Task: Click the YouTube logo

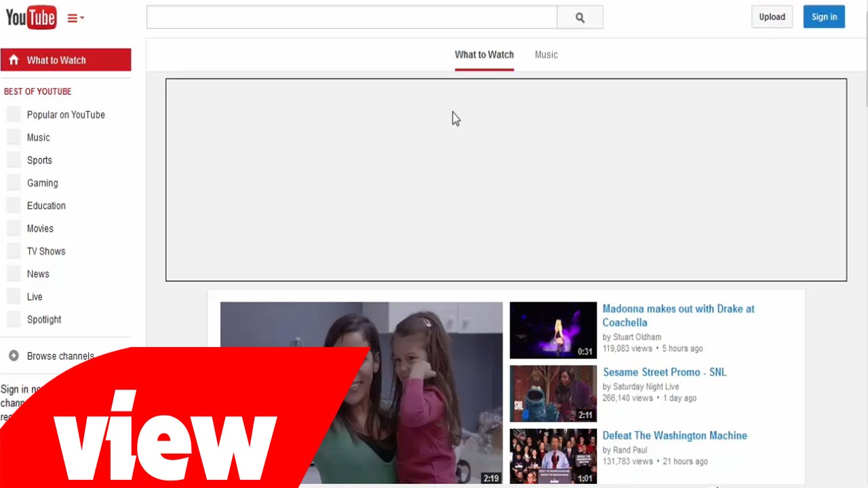Action: pos(31,18)
